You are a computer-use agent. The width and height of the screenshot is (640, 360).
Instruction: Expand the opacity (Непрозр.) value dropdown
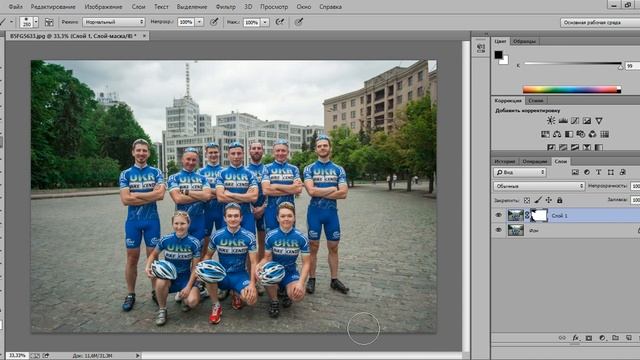pyautogui.click(x=200, y=22)
